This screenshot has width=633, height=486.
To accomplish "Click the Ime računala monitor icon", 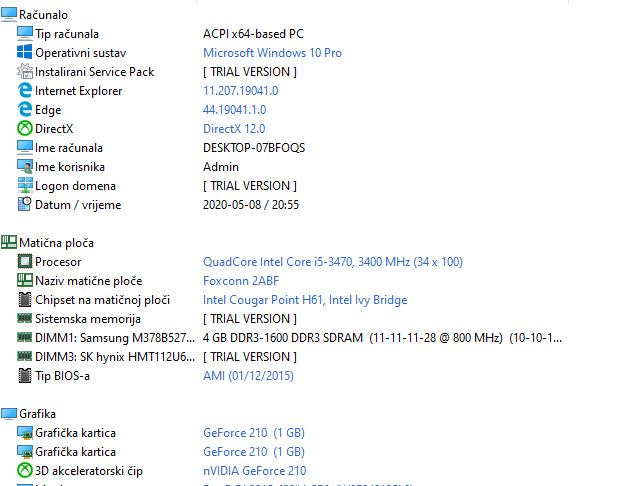I will point(25,148).
